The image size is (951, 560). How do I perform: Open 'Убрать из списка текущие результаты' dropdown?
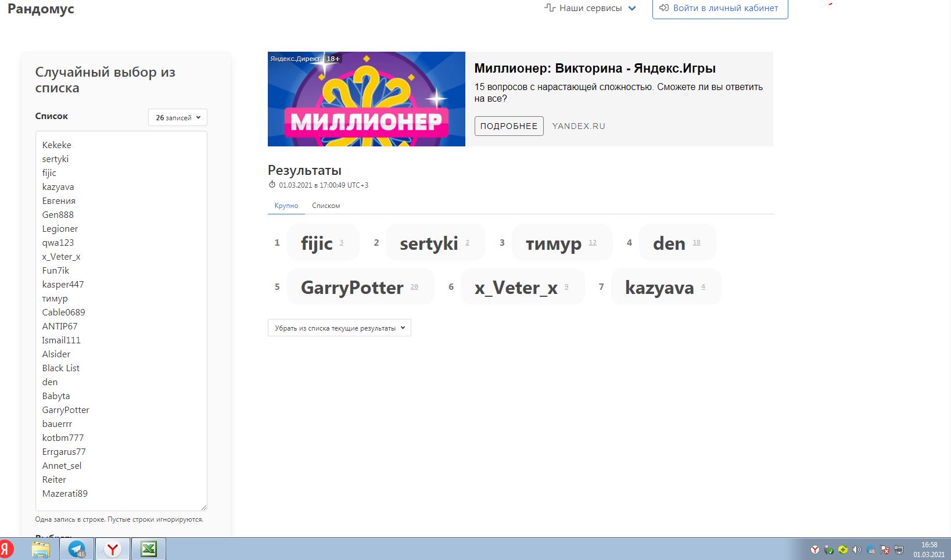339,328
